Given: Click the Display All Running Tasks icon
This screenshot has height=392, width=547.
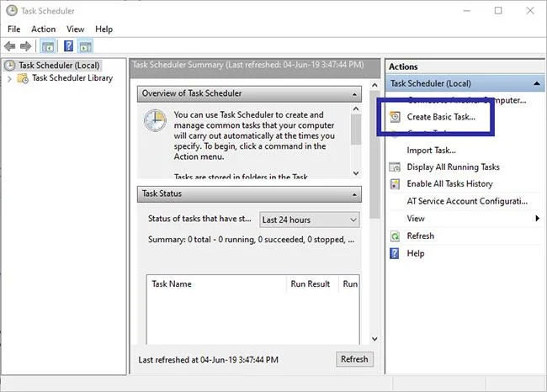Looking at the screenshot, I should tap(395, 167).
